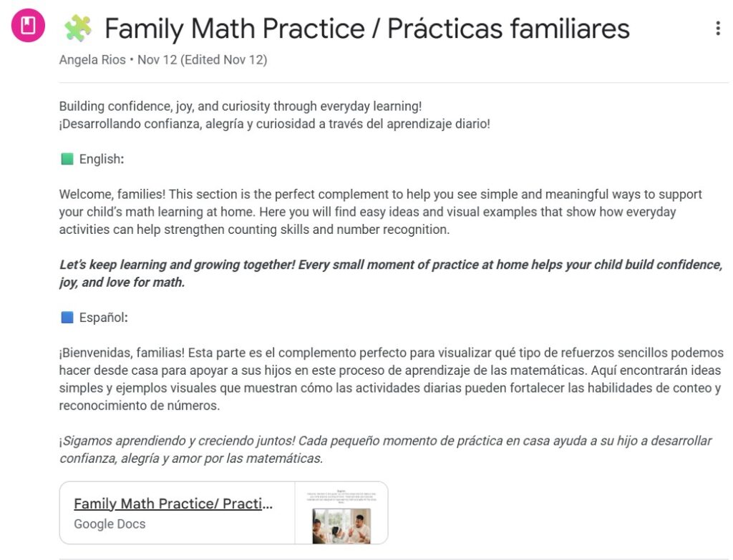Screen dimensions: 733x560
Task: Click the green square beside English
Action: (x=67, y=159)
